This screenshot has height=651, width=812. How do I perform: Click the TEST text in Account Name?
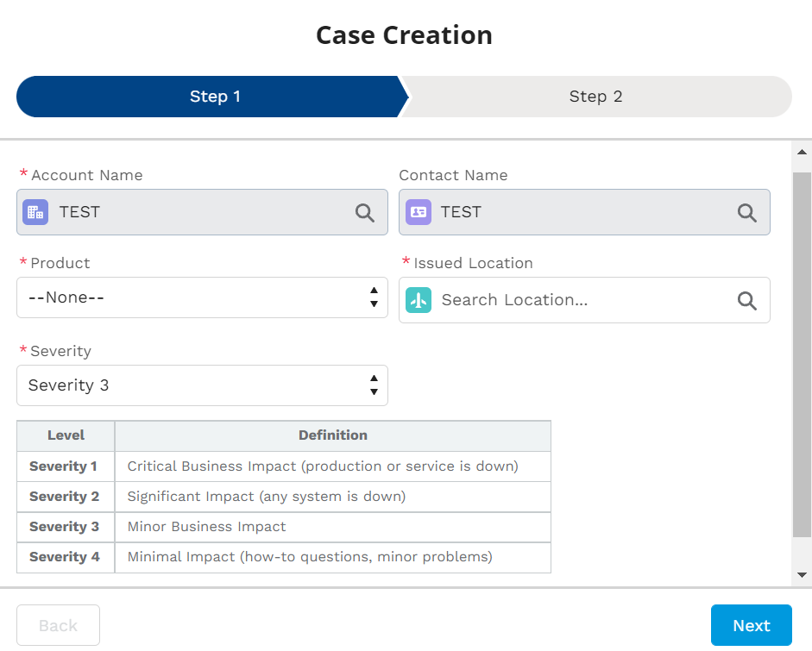[x=79, y=212]
